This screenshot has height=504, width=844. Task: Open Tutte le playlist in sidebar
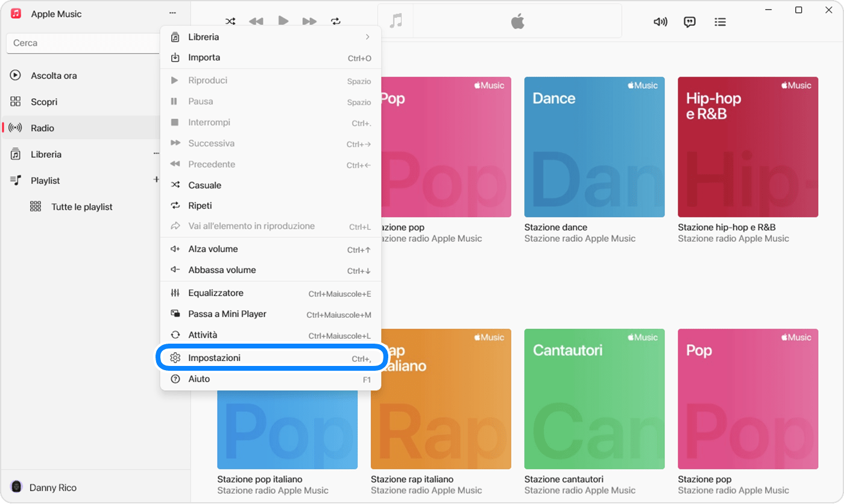(81, 207)
